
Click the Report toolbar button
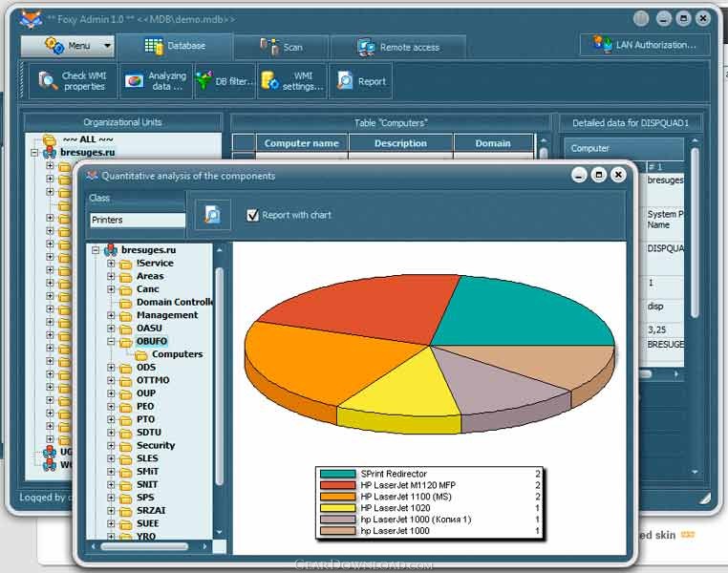click(x=361, y=81)
